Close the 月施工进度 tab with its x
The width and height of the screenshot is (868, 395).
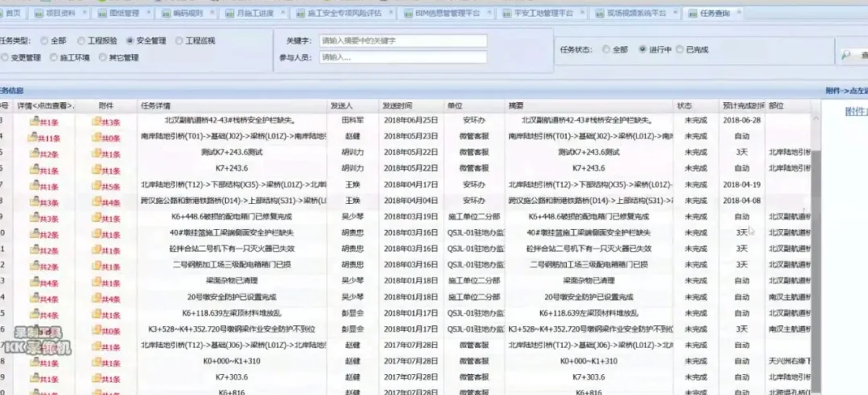[283, 11]
